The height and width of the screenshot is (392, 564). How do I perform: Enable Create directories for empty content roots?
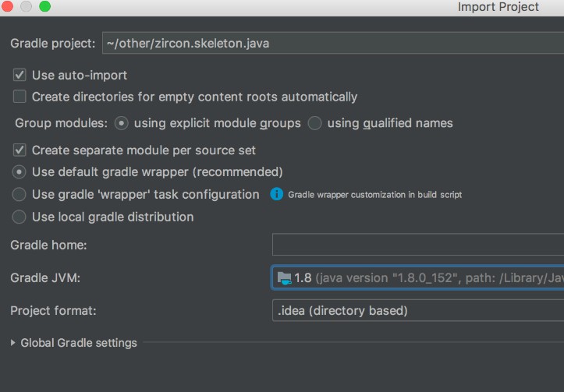click(20, 97)
